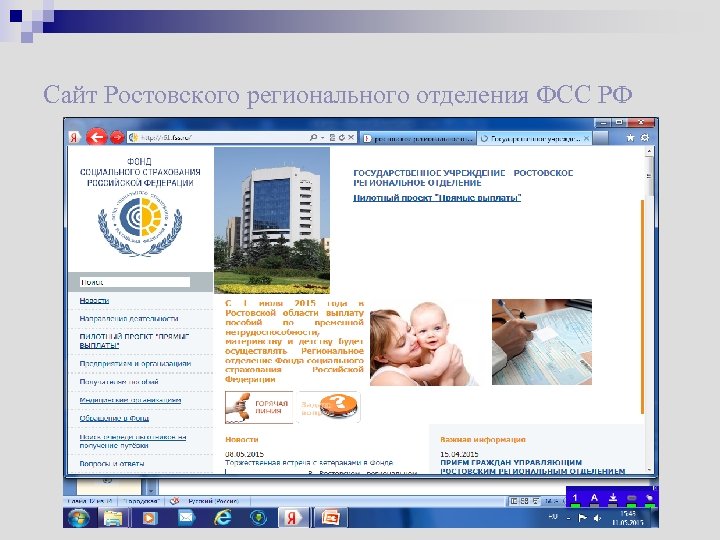This screenshot has width=720, height=540.
Task: Toggle the compatibility view icon in address bar
Action: tap(332, 137)
